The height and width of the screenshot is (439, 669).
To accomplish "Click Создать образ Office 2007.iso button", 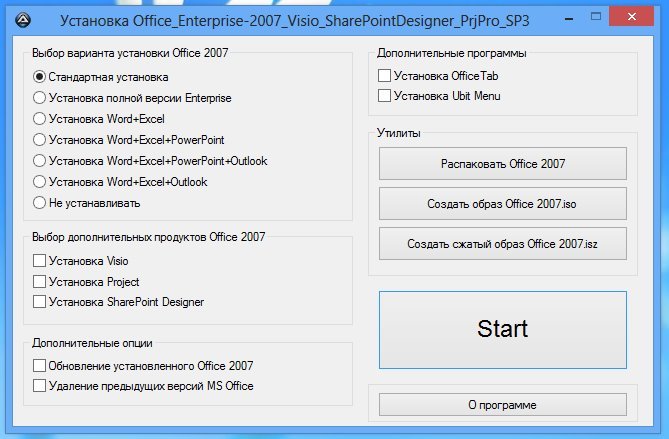I will [503, 204].
